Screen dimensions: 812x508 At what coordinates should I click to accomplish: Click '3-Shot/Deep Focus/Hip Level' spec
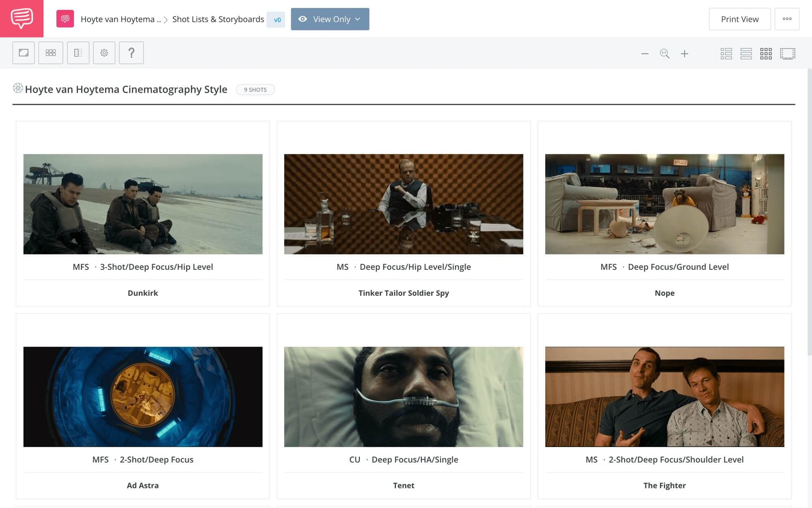156,267
